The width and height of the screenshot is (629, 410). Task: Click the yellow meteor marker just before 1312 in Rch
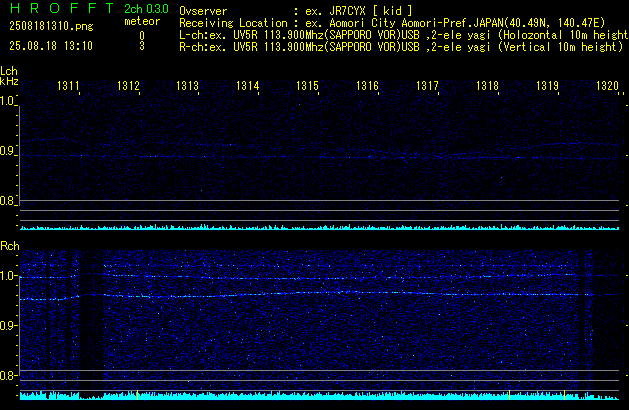[137, 395]
